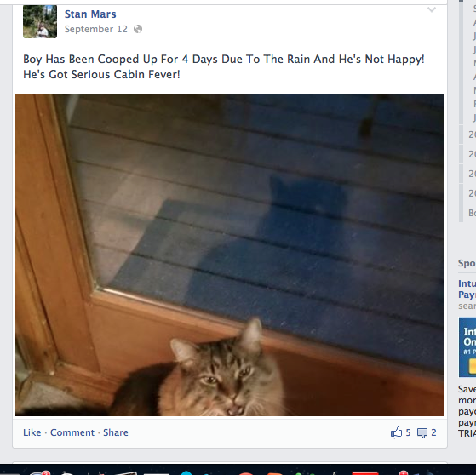Visit the Stan Mars profile name link
Viewport: 476px width, 475px height.
90,14
